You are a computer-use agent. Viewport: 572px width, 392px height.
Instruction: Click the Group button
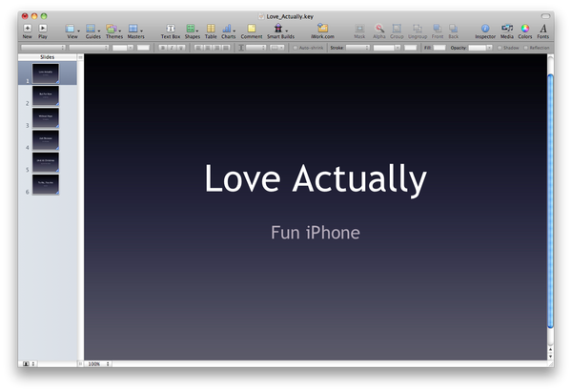click(397, 31)
